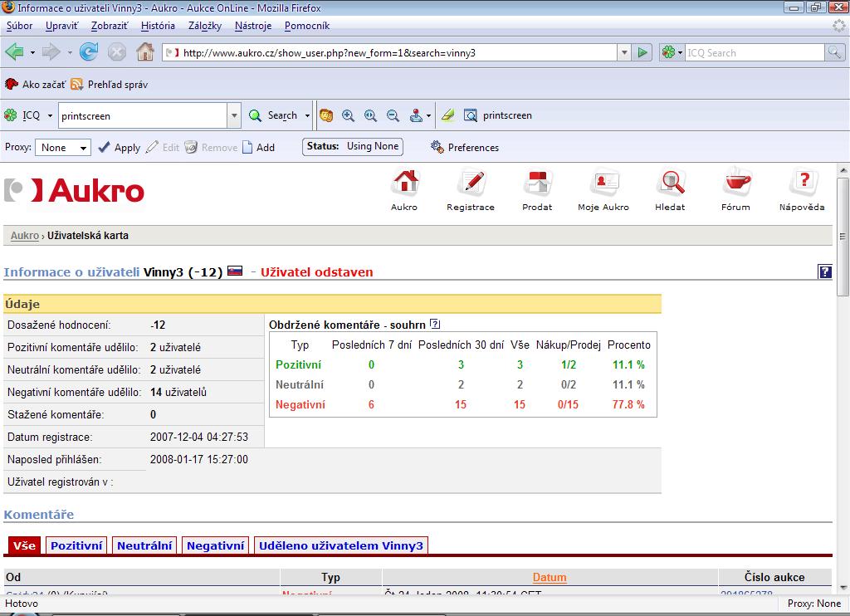This screenshot has width=850, height=616.
Task: Click the grey forward arrow button
Action: click(51, 52)
